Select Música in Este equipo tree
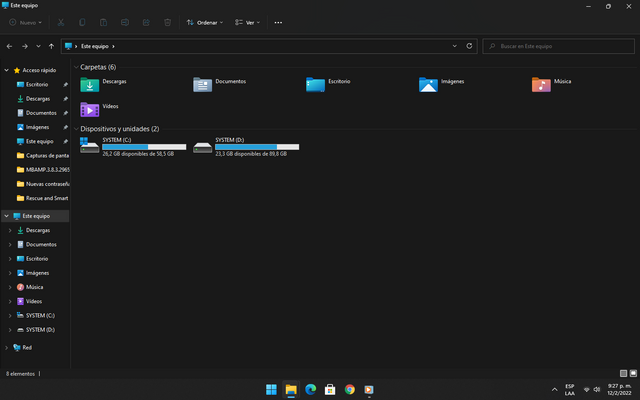640x400 pixels. (36, 287)
